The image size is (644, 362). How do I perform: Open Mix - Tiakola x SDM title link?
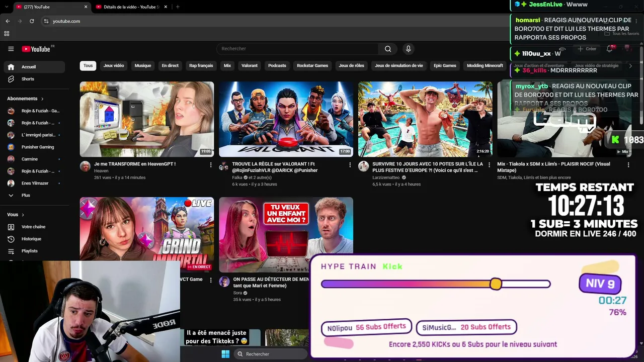pos(553,167)
